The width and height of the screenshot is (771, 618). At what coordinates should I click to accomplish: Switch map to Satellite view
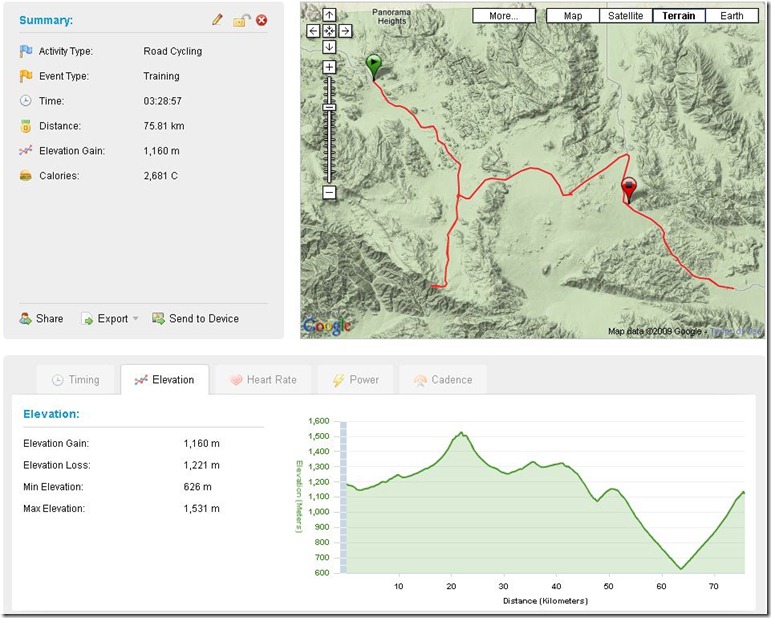coord(625,16)
